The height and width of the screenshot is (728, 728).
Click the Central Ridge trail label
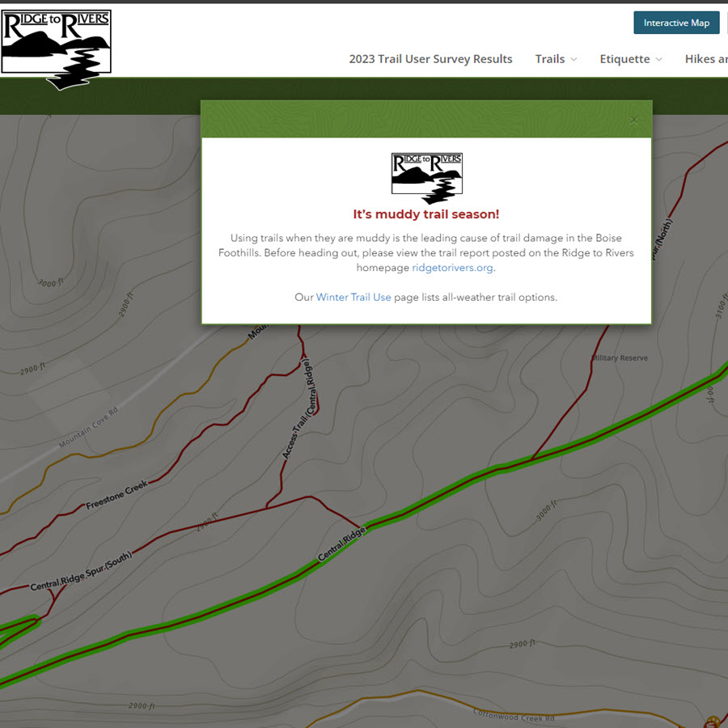[x=341, y=544]
